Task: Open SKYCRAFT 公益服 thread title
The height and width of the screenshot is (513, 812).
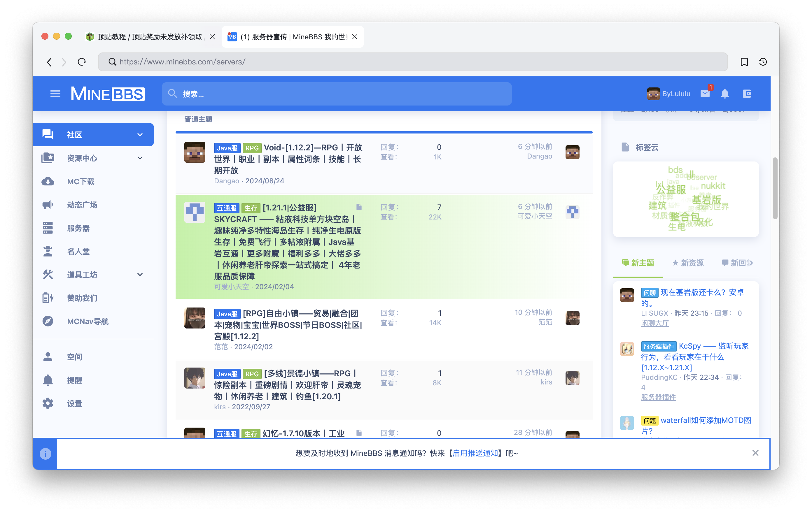Action: point(287,242)
